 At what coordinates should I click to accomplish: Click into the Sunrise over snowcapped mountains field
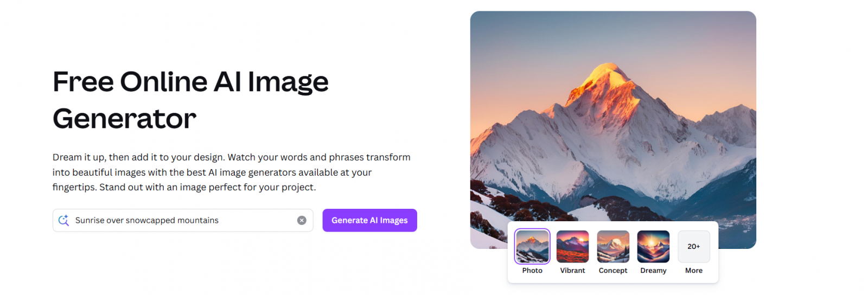click(x=183, y=220)
